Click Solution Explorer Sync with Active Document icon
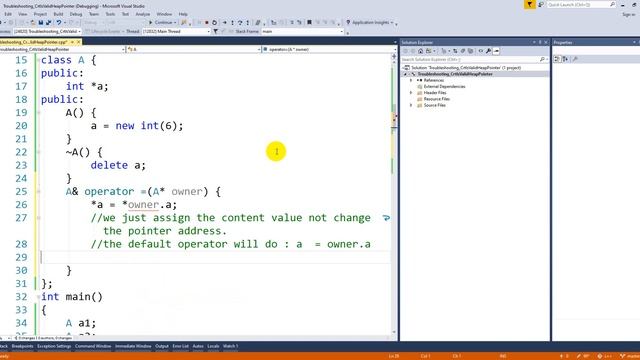640x360 pixels. 455,51
